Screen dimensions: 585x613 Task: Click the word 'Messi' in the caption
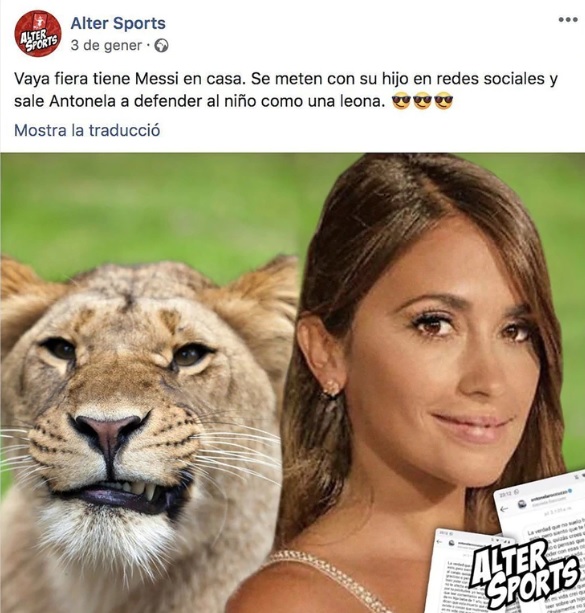click(x=156, y=79)
